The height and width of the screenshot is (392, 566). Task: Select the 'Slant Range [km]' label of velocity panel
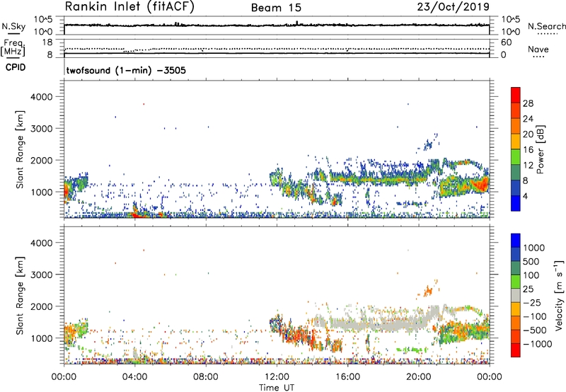21,295
